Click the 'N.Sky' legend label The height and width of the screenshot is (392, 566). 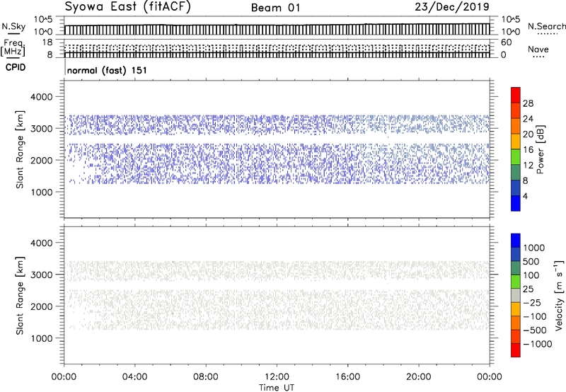pos(13,27)
